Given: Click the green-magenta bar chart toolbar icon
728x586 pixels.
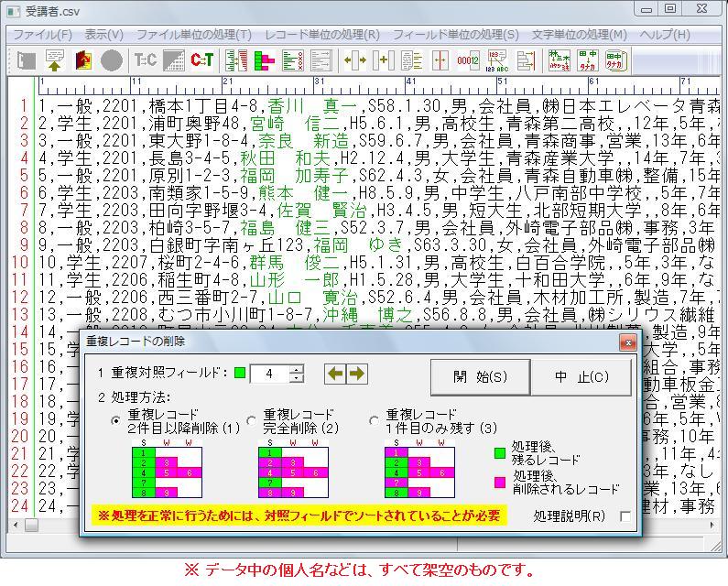Looking at the screenshot, I should [x=265, y=61].
